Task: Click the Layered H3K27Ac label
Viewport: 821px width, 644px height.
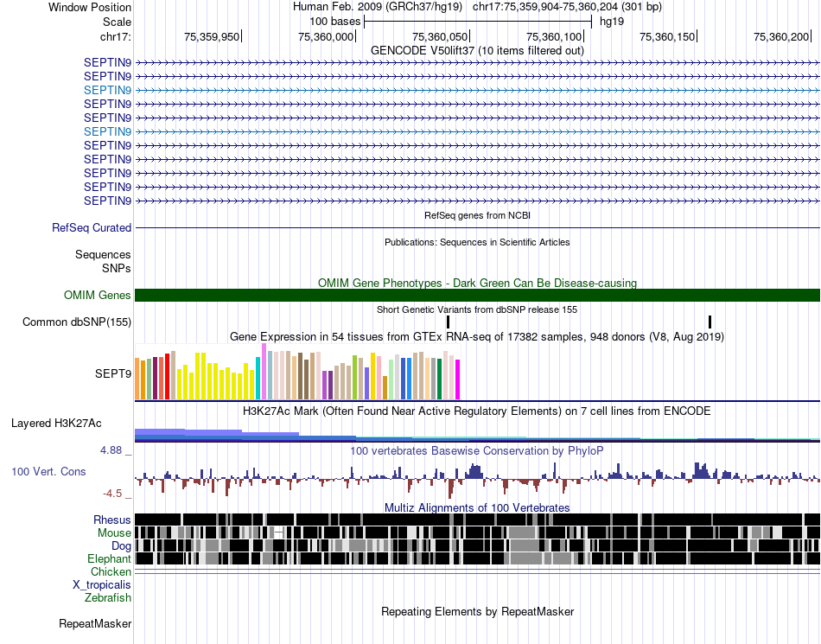Action: (56, 423)
